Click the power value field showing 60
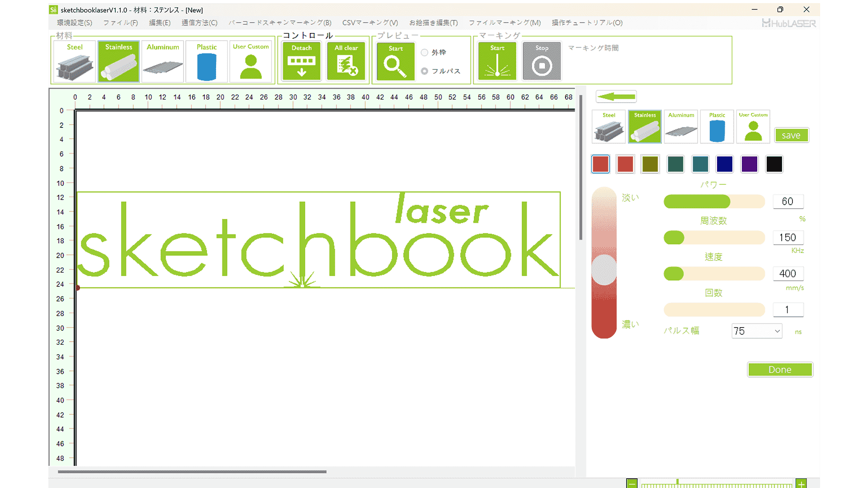Image resolution: width=868 pixels, height=488 pixels. (788, 202)
